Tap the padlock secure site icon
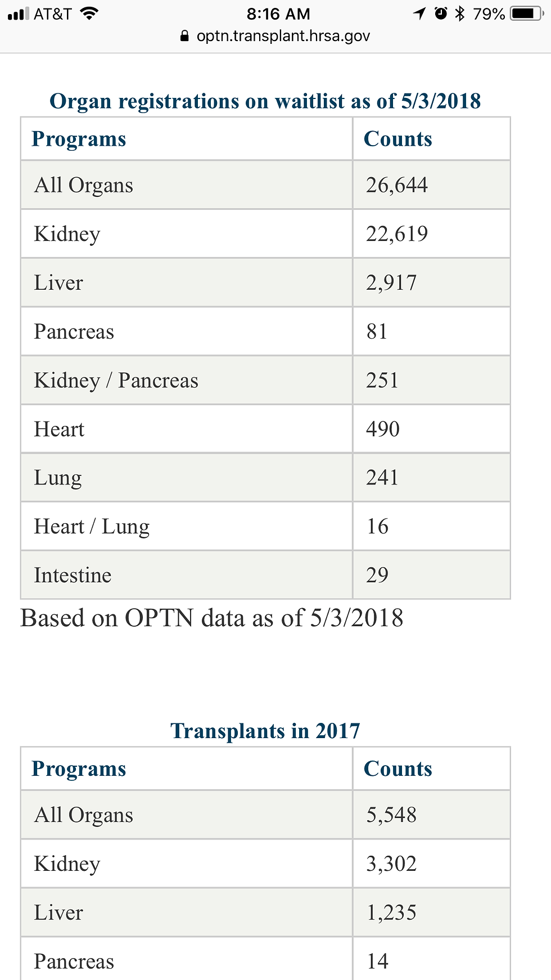 point(184,37)
